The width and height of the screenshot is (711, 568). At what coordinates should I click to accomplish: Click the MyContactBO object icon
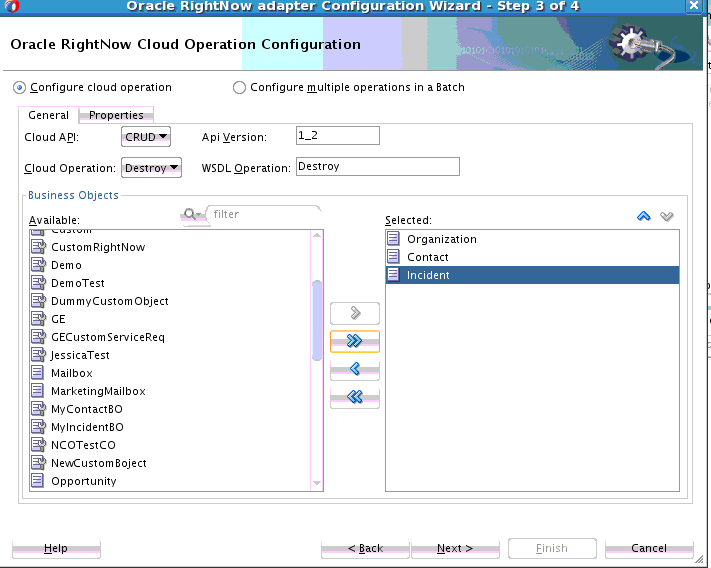[39, 408]
